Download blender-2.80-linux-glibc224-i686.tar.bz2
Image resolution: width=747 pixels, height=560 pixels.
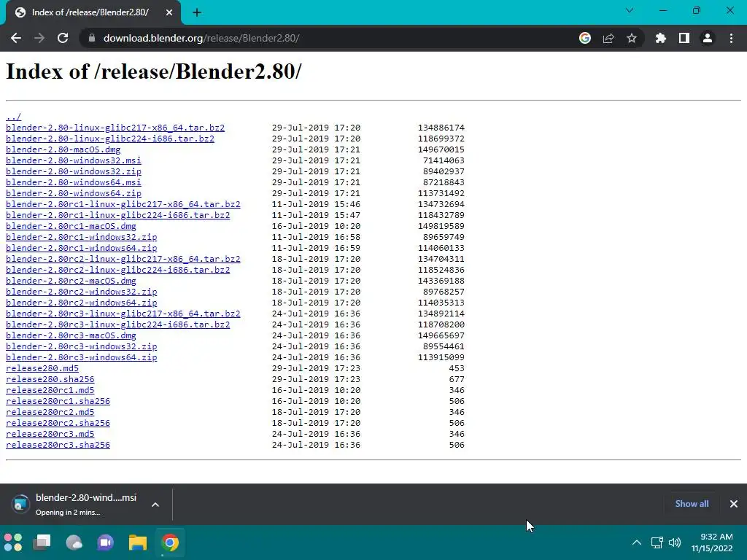[110, 139]
